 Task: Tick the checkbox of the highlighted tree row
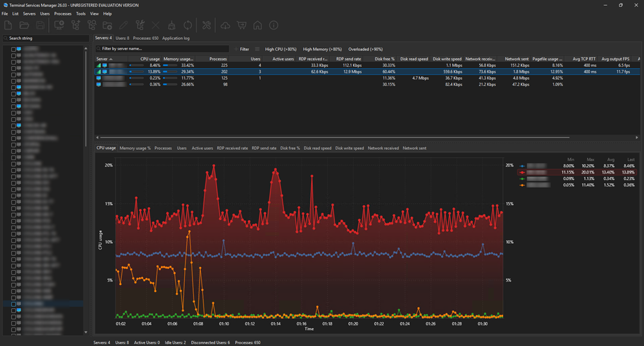(x=13, y=304)
